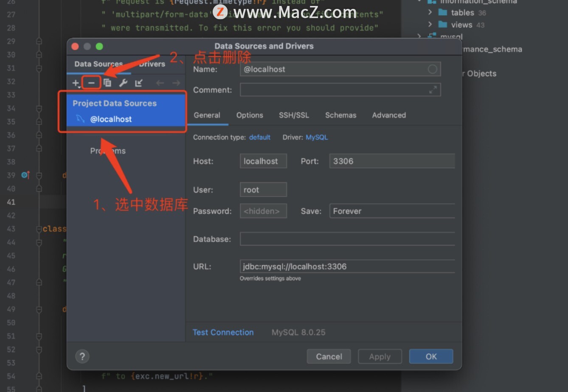This screenshot has height=392, width=568.
Task: Focus the User field with root
Action: [263, 190]
